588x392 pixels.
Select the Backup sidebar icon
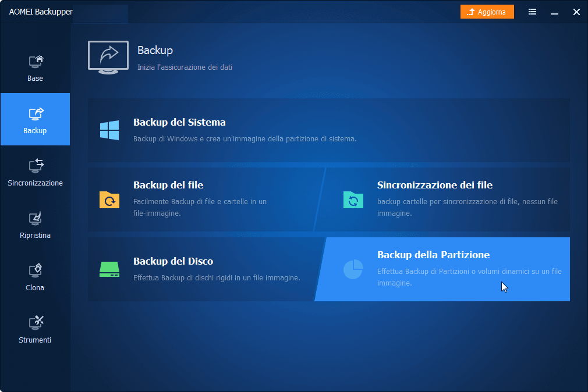point(36,113)
